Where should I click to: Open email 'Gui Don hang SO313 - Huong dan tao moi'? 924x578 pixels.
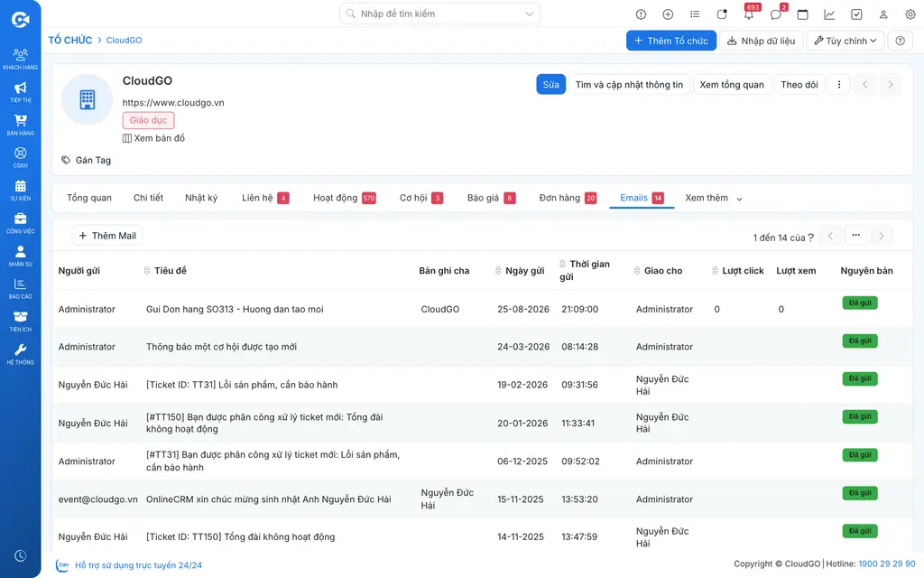click(x=235, y=309)
